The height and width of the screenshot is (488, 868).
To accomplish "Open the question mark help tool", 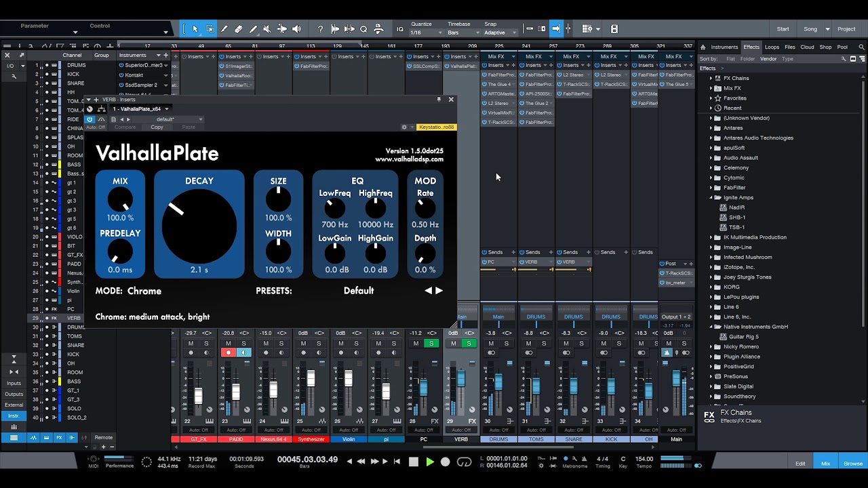I will (320, 29).
